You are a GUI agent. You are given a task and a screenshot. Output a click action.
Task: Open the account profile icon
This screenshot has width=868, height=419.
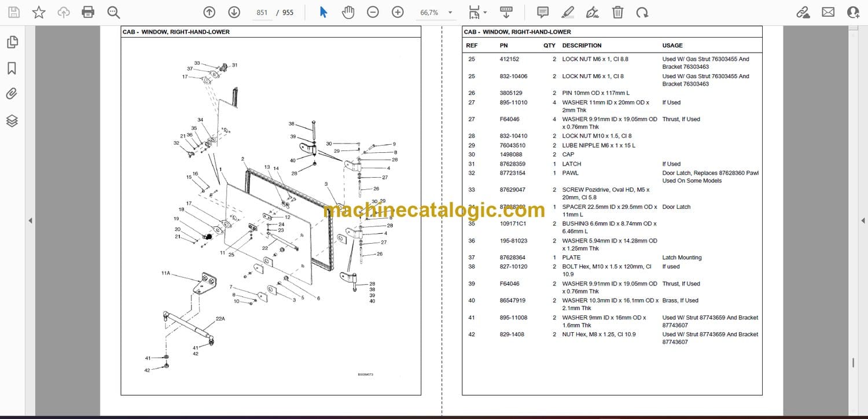coord(853,12)
